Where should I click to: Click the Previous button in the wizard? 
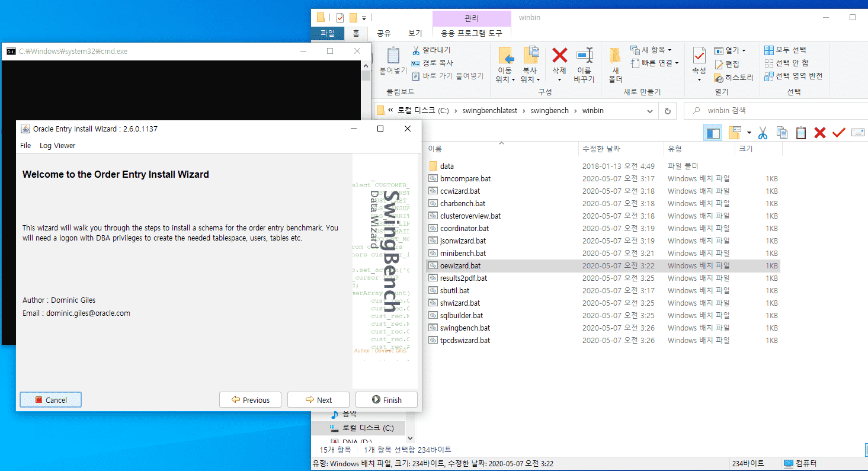(250, 400)
